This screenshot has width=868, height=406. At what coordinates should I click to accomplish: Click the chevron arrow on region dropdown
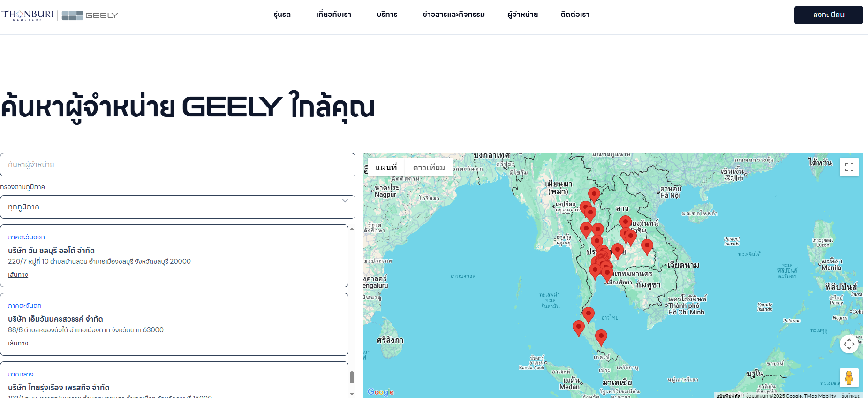[345, 201]
